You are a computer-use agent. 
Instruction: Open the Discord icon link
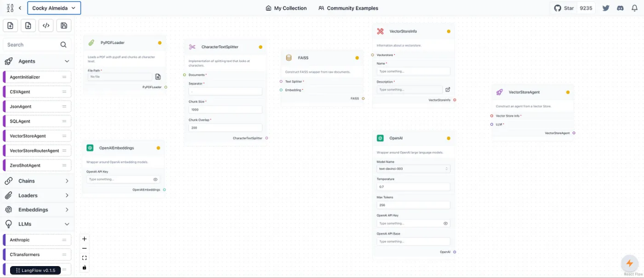point(620,8)
